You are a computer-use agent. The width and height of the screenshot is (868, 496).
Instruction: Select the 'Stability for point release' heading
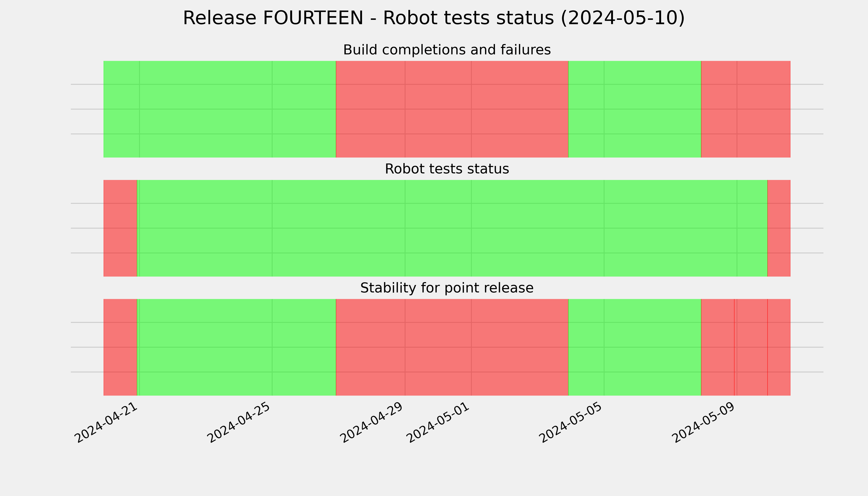point(447,288)
